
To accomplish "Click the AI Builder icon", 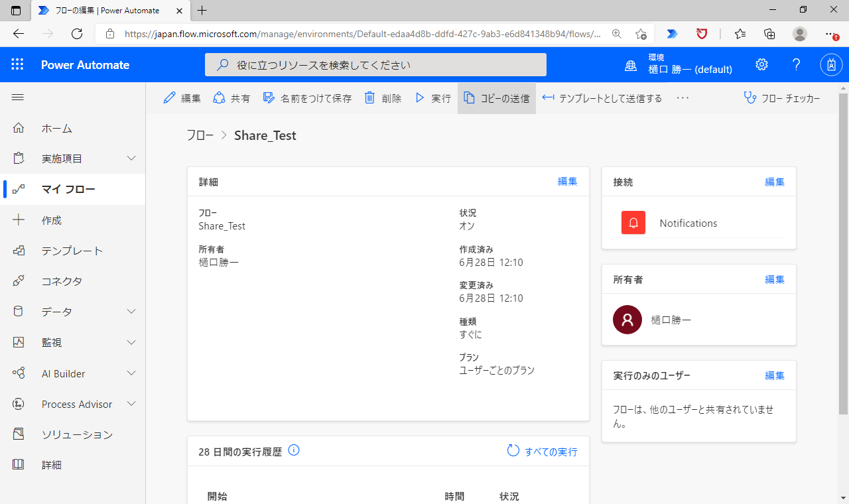I will coord(19,373).
